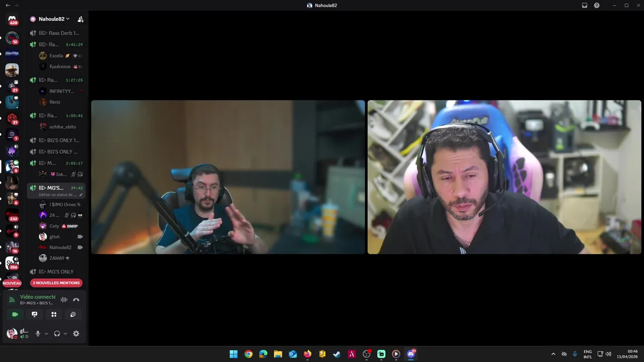The height and width of the screenshot is (362, 644).
Task: Focus the left webcam video tile
Action: 228,177
